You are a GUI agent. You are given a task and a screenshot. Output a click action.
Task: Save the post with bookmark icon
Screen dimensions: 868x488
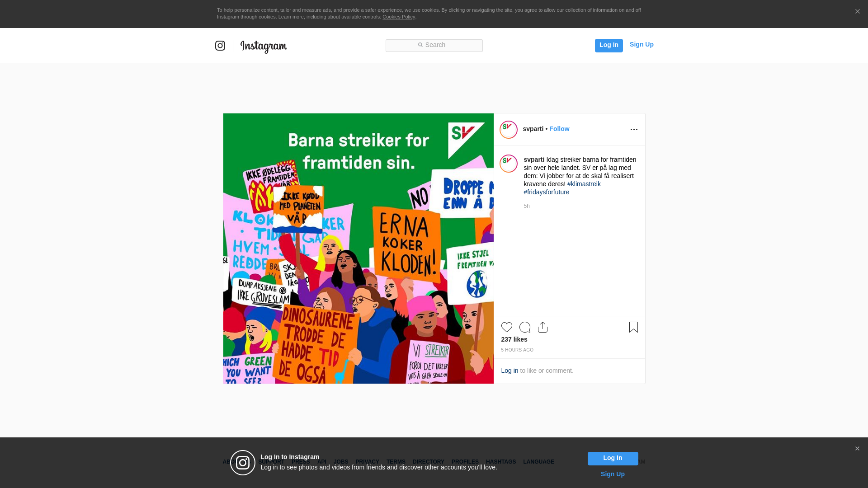633,327
